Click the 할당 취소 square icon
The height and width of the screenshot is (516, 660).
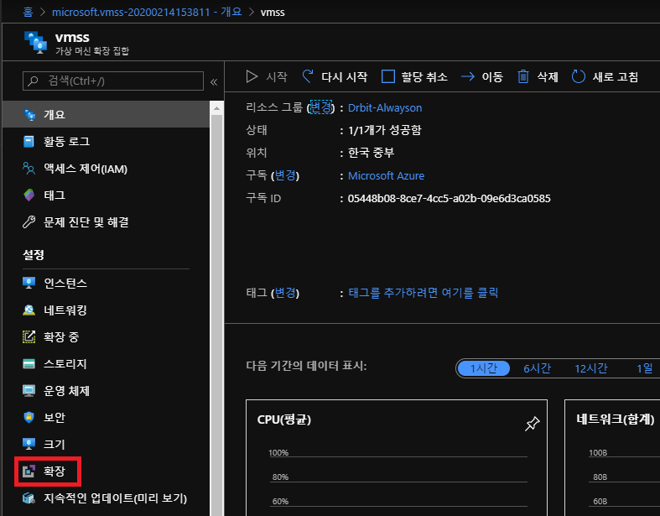point(388,77)
